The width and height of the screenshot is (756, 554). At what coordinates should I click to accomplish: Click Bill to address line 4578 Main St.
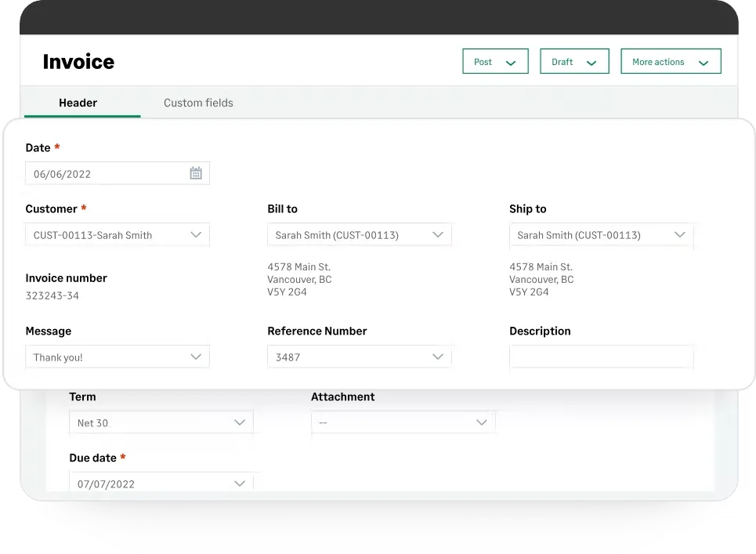299,266
